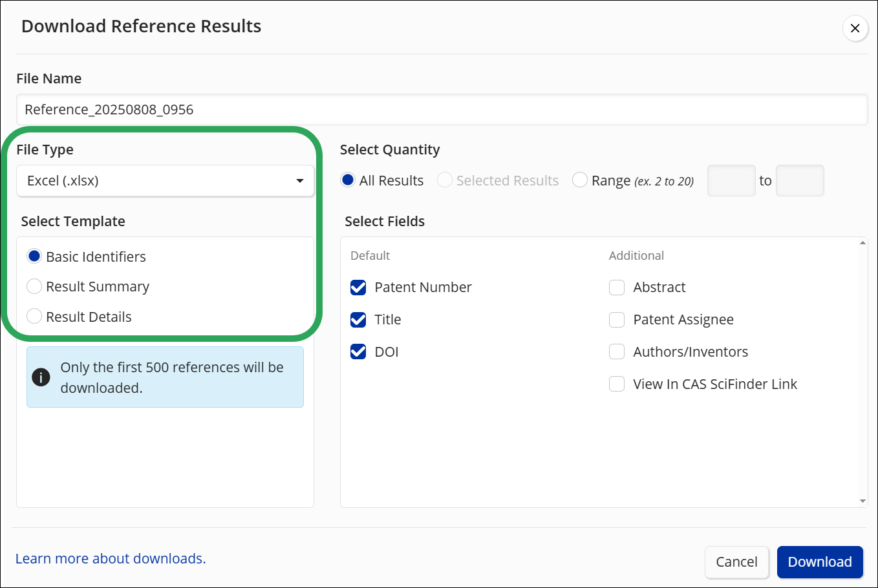Click the Select Fields scrollbar down arrow
The width and height of the screenshot is (878, 588).
[862, 501]
